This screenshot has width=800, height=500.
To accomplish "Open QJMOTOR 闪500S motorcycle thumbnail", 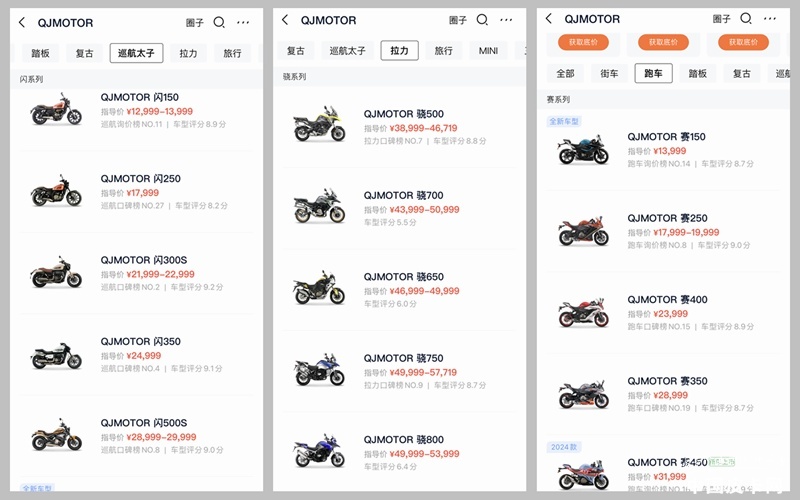I will coord(56,435).
